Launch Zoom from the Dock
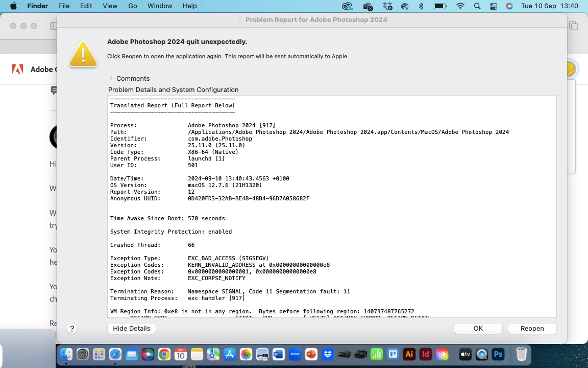Screen dimensions: 588x368 pos(295,354)
